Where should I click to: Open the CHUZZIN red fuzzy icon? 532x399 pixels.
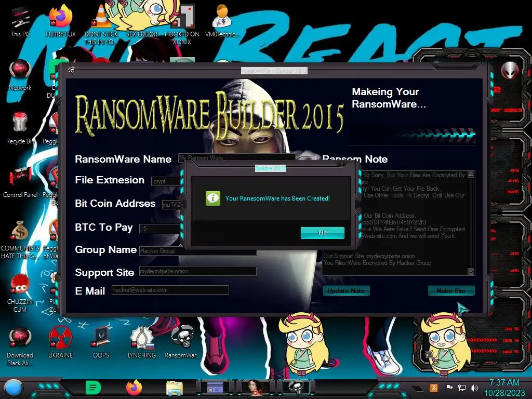[x=20, y=294]
